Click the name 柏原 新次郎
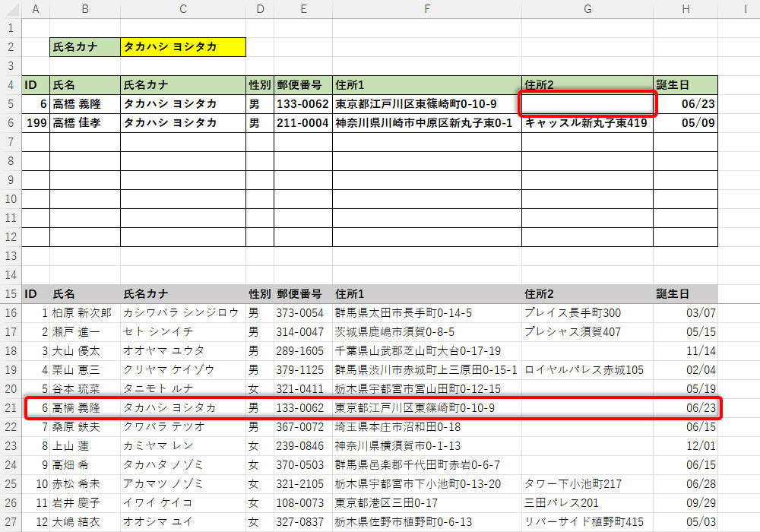This screenshot has width=760, height=532. (x=82, y=313)
